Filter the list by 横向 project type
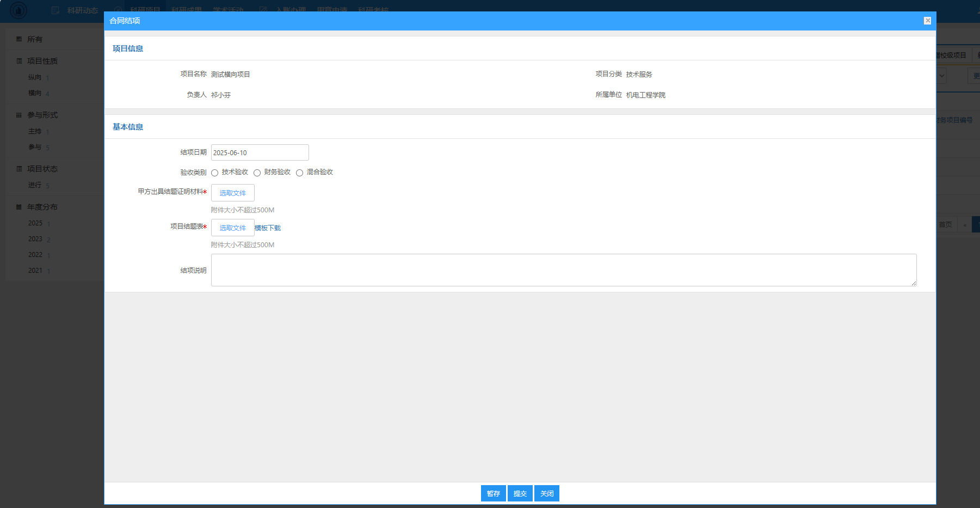The height and width of the screenshot is (508, 980). pyautogui.click(x=35, y=93)
